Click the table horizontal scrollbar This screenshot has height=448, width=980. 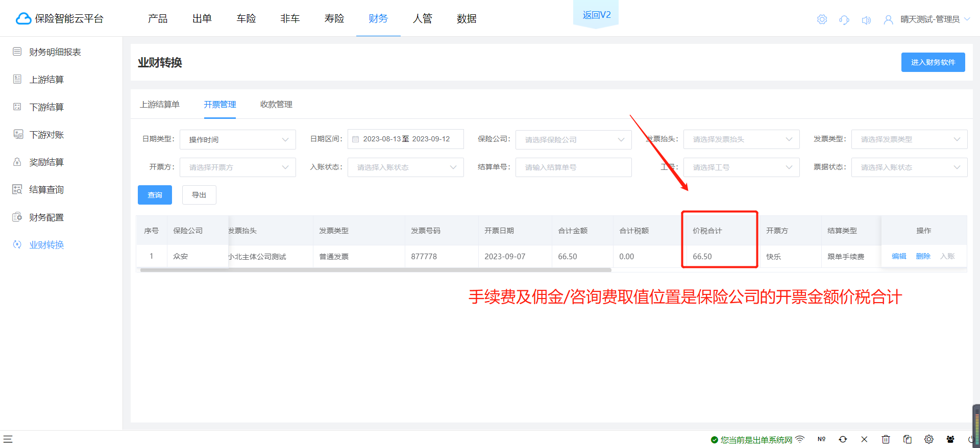(376, 270)
